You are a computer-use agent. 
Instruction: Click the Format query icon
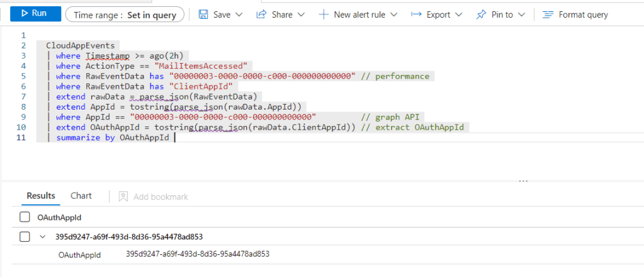548,14
